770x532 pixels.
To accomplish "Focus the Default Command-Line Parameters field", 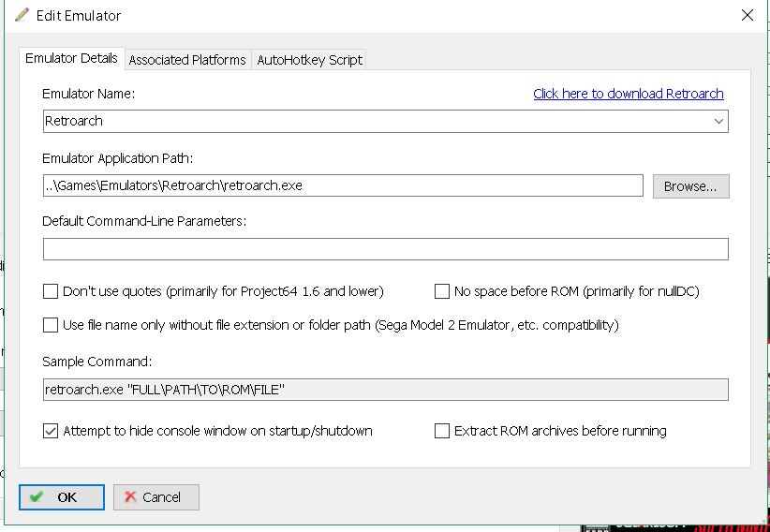I will (386, 249).
